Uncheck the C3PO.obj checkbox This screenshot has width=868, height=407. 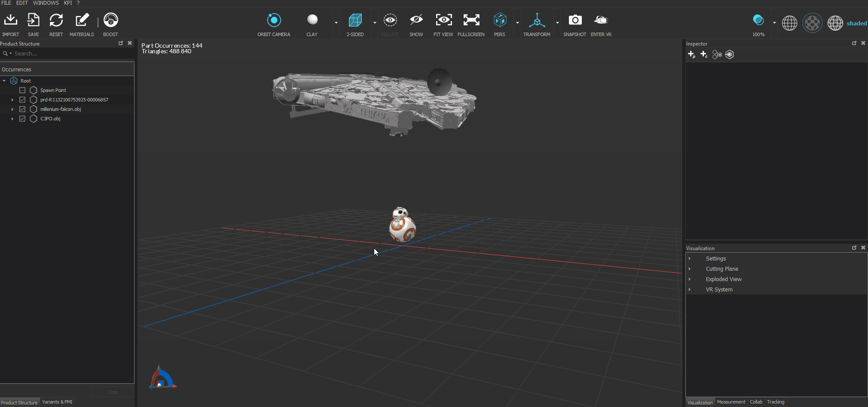(x=22, y=119)
